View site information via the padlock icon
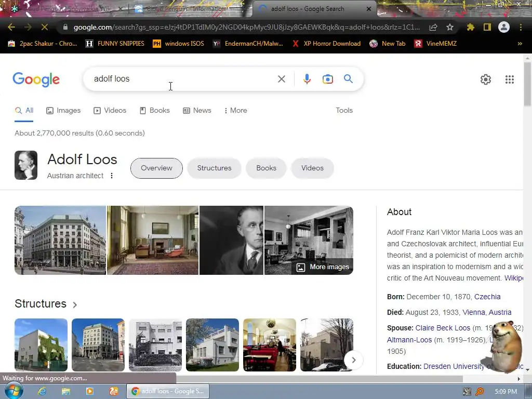The image size is (532, 399). (65, 27)
